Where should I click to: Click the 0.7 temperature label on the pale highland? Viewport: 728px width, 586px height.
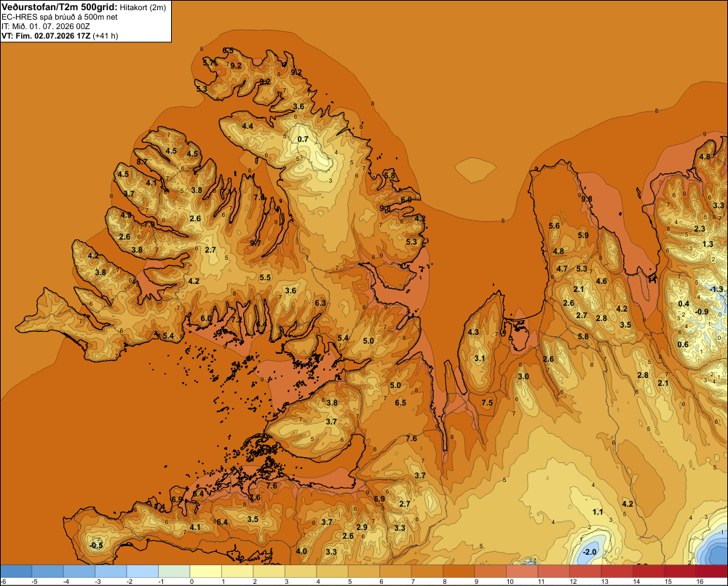[x=303, y=139]
